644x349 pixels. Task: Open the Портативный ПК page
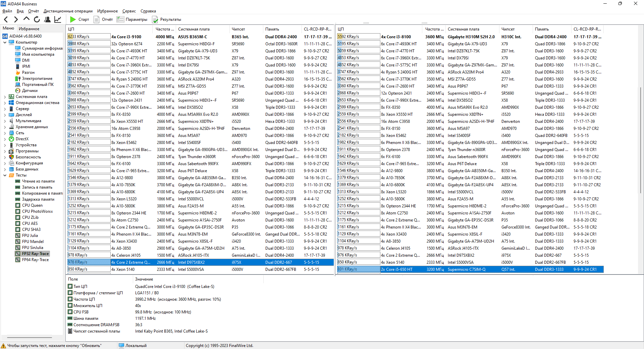[35, 85]
